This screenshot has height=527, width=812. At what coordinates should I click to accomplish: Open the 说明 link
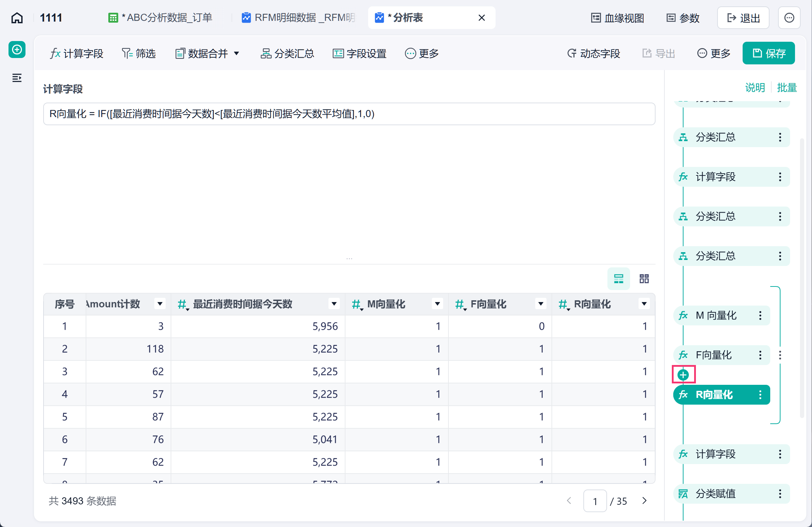[755, 87]
